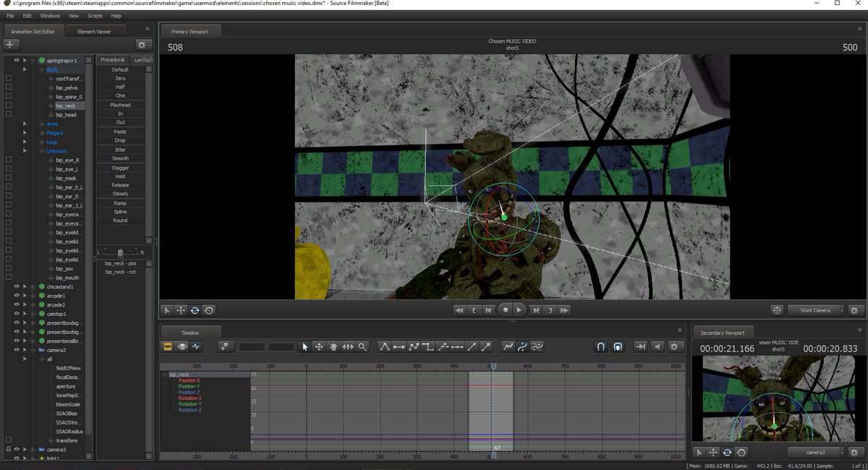868x470 pixels.
Task: Select the Primary Viewport tab
Action: click(x=190, y=32)
